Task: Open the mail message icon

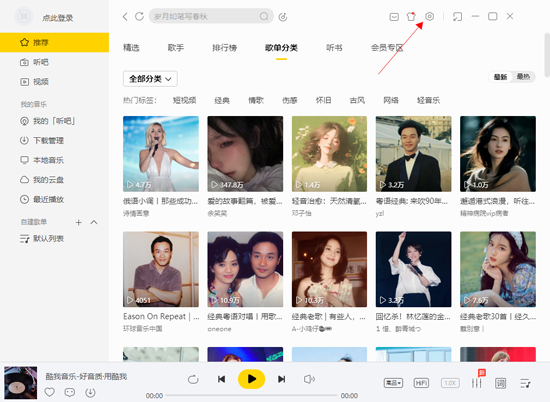Action: 394,16
